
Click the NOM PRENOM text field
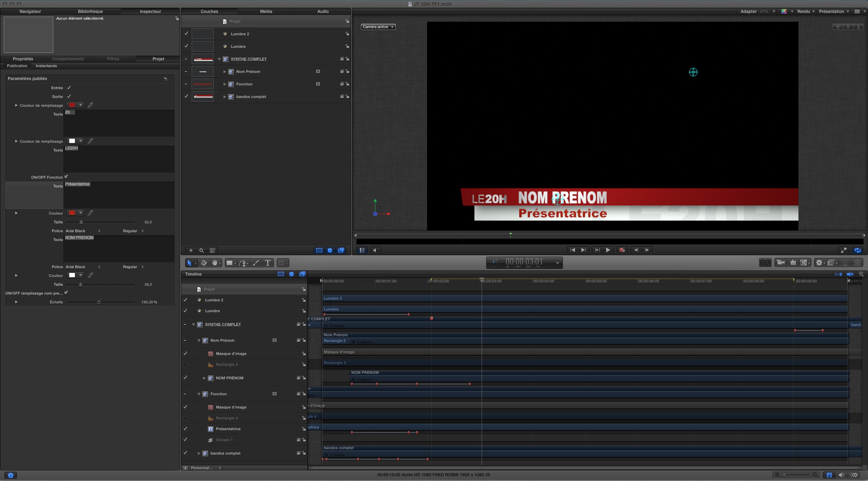[x=119, y=248]
